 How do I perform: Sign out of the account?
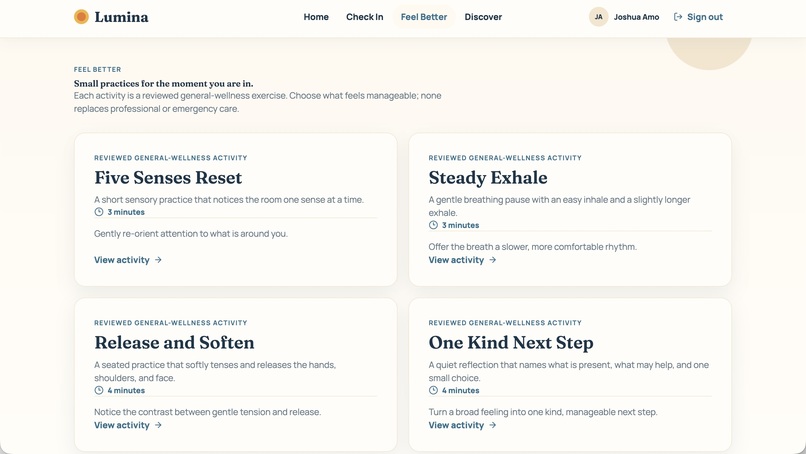click(x=698, y=17)
